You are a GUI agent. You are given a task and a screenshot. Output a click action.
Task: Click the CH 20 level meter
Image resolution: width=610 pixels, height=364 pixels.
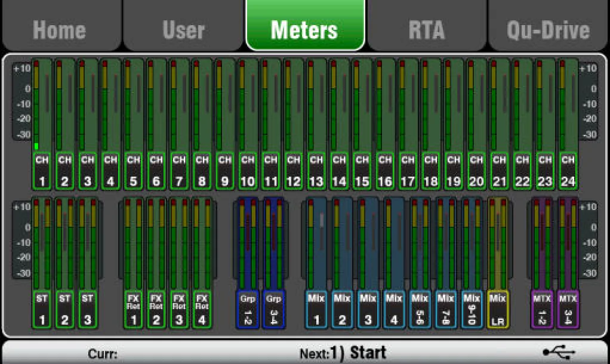(476, 105)
